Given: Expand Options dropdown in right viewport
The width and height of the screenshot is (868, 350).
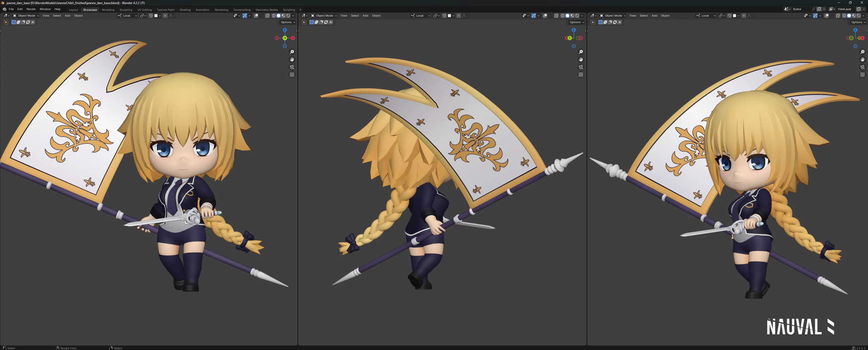Looking at the screenshot, I should click(x=858, y=22).
